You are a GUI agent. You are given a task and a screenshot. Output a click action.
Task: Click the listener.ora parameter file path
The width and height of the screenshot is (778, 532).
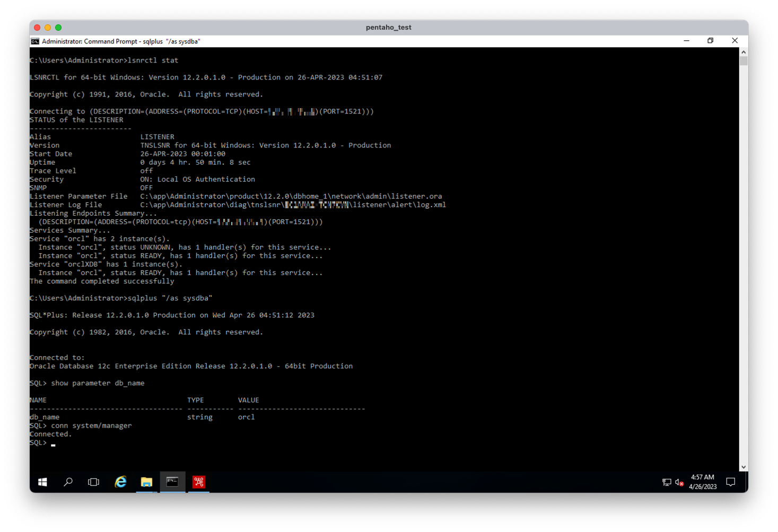291,197
